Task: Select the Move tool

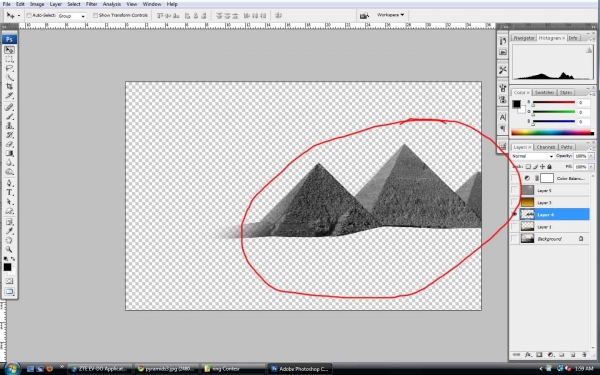Action: coord(9,50)
